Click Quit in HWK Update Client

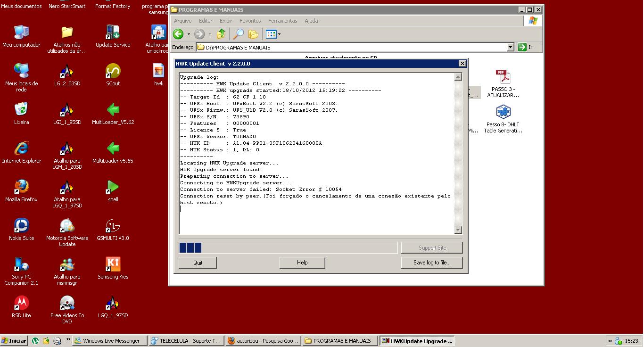coord(198,263)
